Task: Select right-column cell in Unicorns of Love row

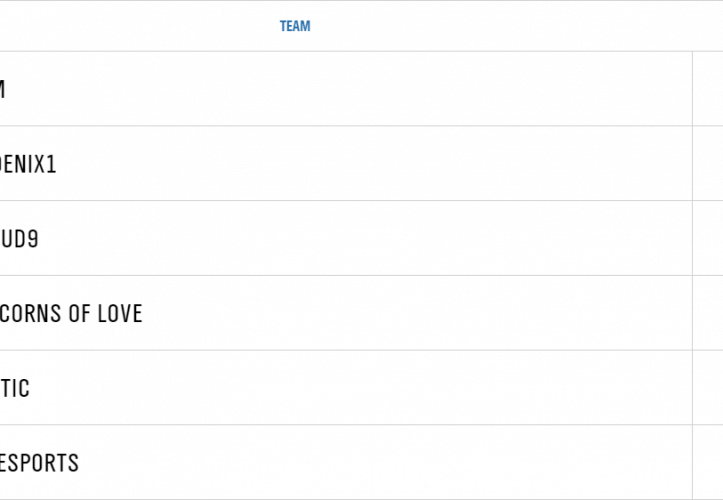Action: coord(708,314)
